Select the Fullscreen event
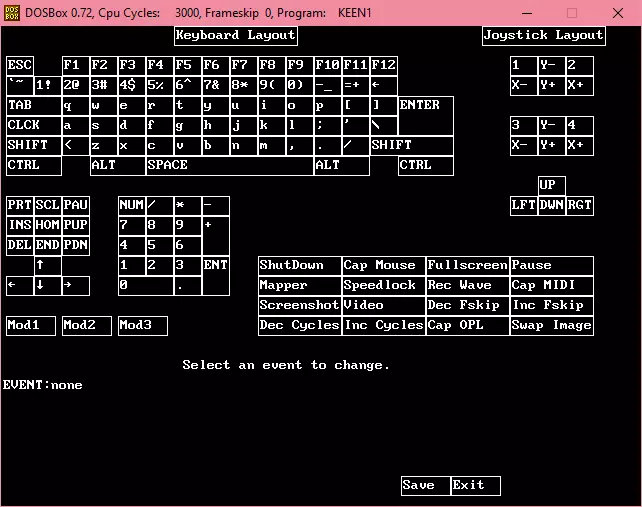642x507 pixels. pos(468,265)
